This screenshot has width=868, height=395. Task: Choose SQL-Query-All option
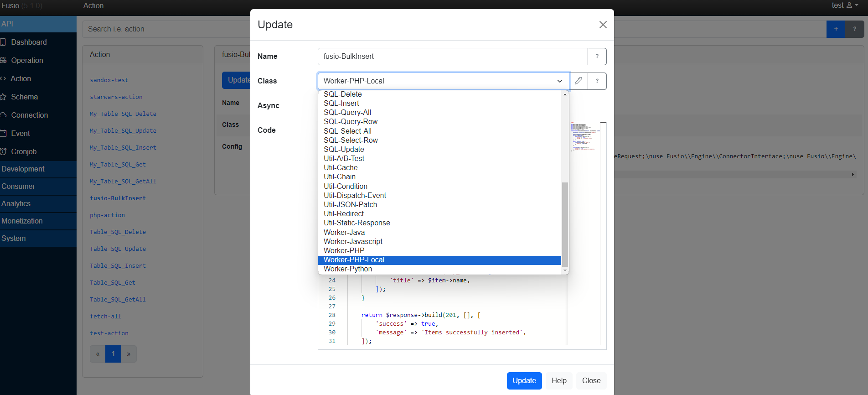click(439, 112)
